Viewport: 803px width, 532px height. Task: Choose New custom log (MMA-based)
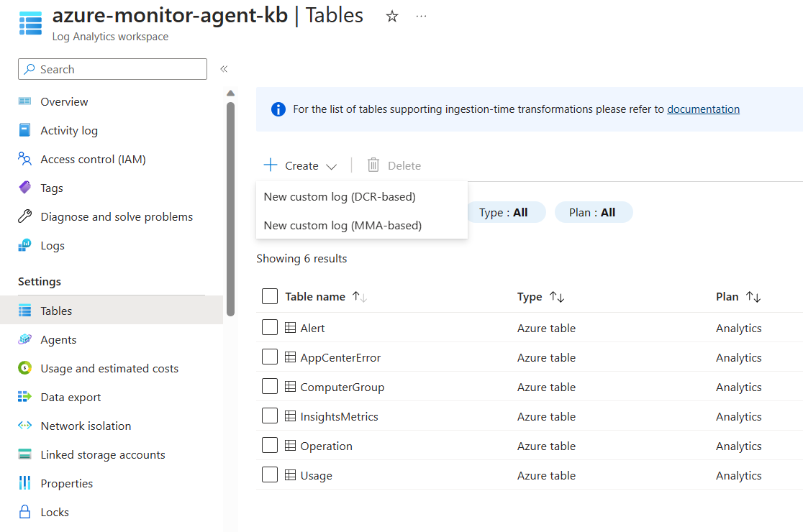point(361,225)
